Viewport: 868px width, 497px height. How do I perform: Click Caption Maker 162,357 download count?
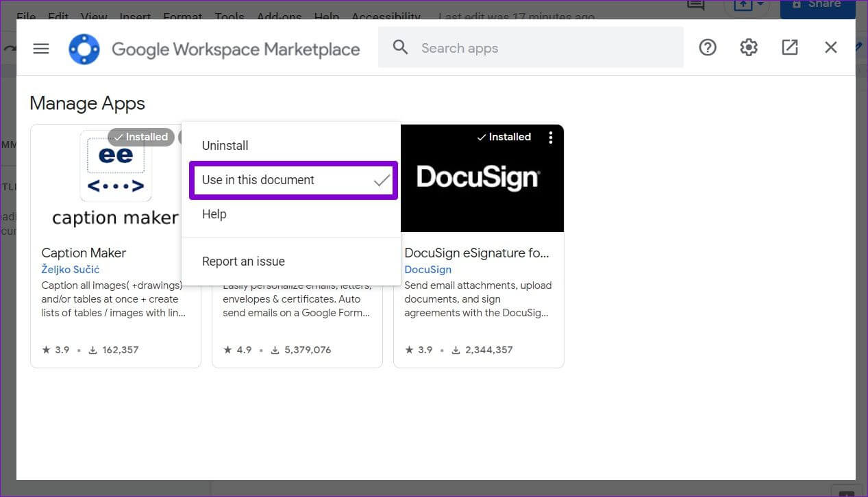click(114, 350)
